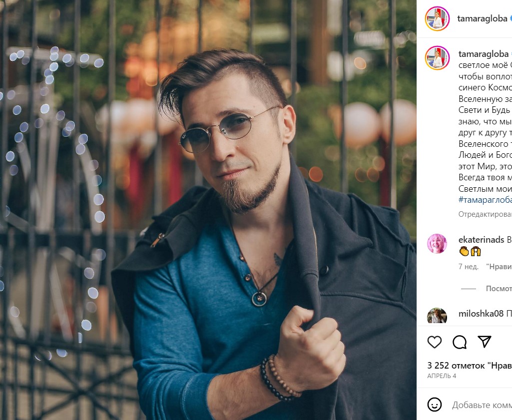Open the emoji picker smiley icon
Viewport: 512px width, 420px height.
coord(435,405)
